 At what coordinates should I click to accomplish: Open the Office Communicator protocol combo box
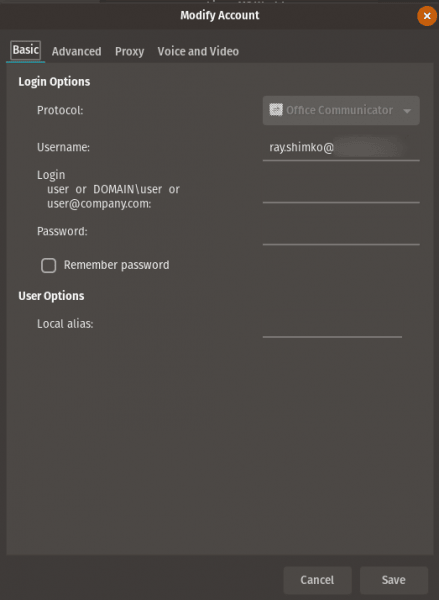coord(341,110)
